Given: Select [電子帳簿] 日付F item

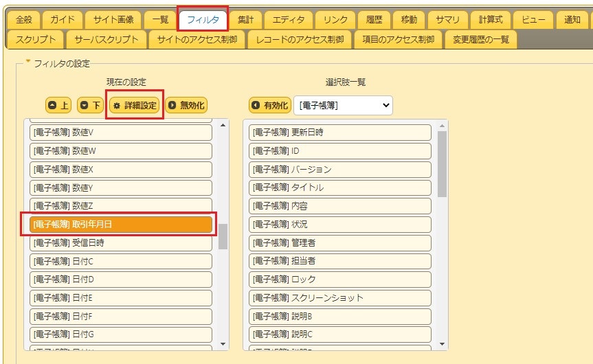Looking at the screenshot, I should point(121,317).
